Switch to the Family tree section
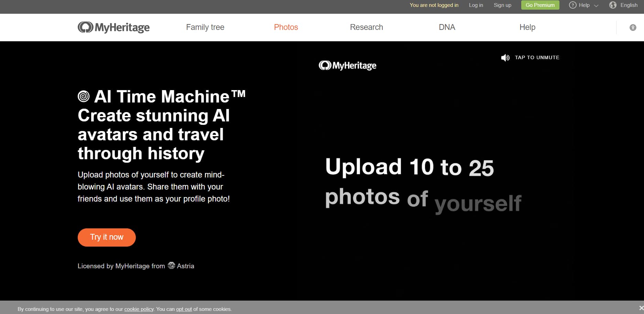644x314 pixels. [x=205, y=27]
